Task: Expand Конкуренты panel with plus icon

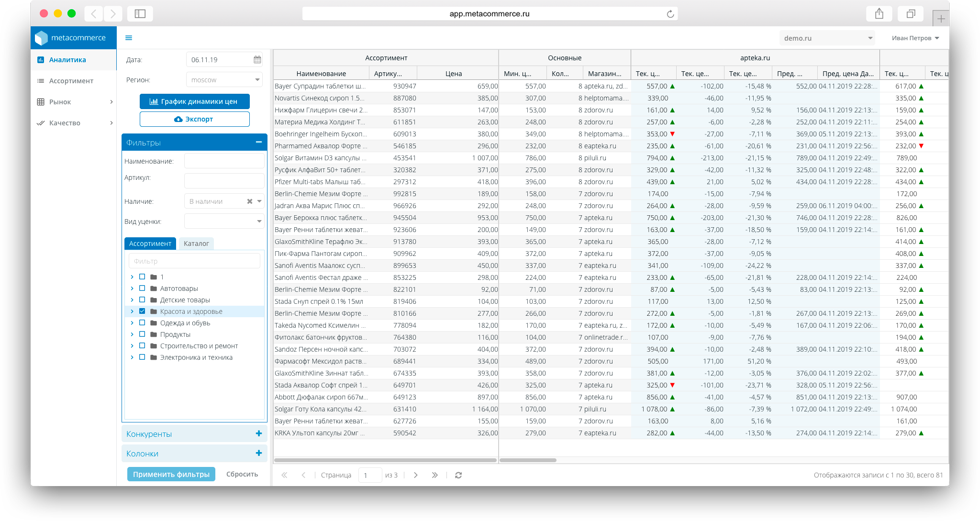Action: 259,433
